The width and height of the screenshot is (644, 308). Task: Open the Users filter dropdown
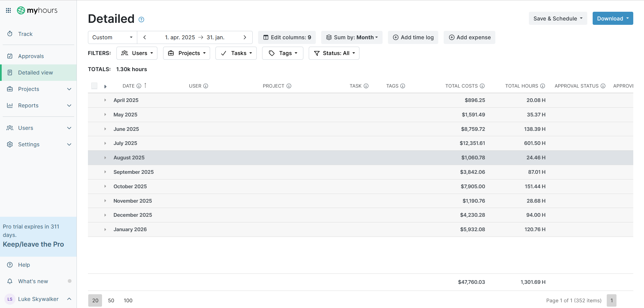137,53
